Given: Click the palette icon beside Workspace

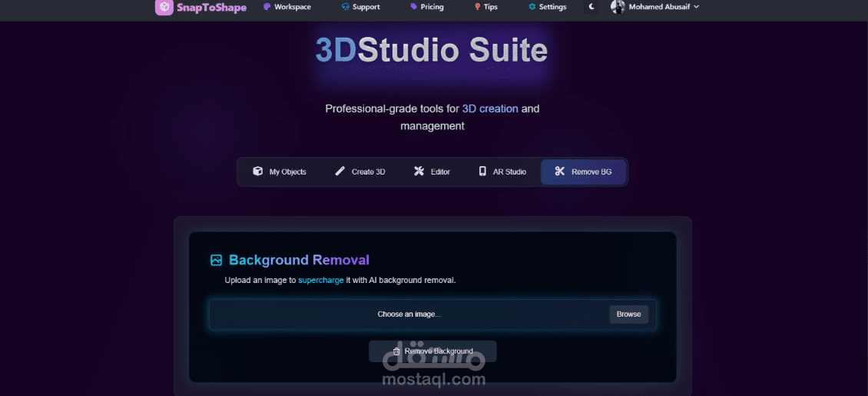Looking at the screenshot, I should pyautogui.click(x=267, y=7).
